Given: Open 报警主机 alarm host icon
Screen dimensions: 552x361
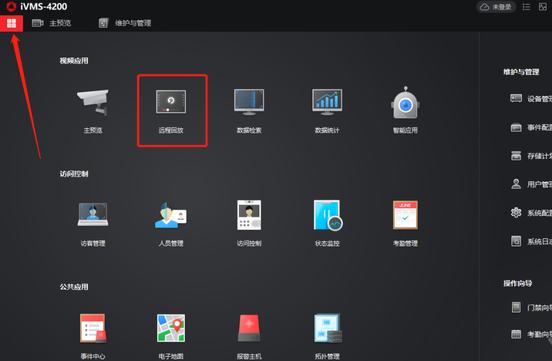Looking at the screenshot, I should (249, 328).
